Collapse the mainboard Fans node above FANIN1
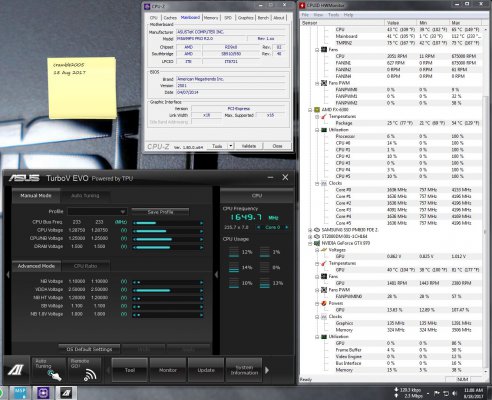 coord(317,50)
